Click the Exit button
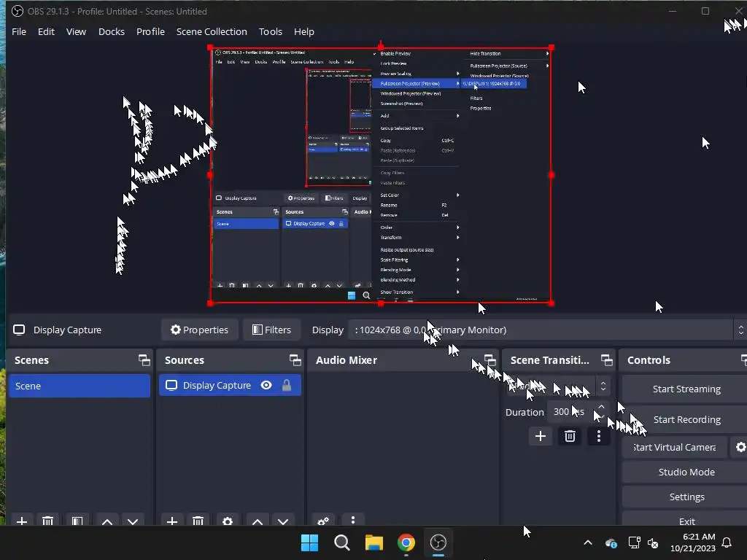The width and height of the screenshot is (747, 560). click(686, 520)
